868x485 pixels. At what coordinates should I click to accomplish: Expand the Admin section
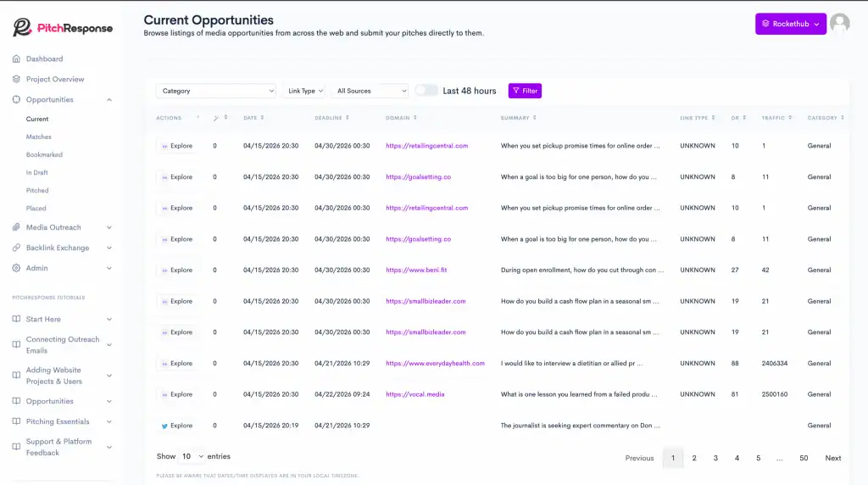[109, 268]
